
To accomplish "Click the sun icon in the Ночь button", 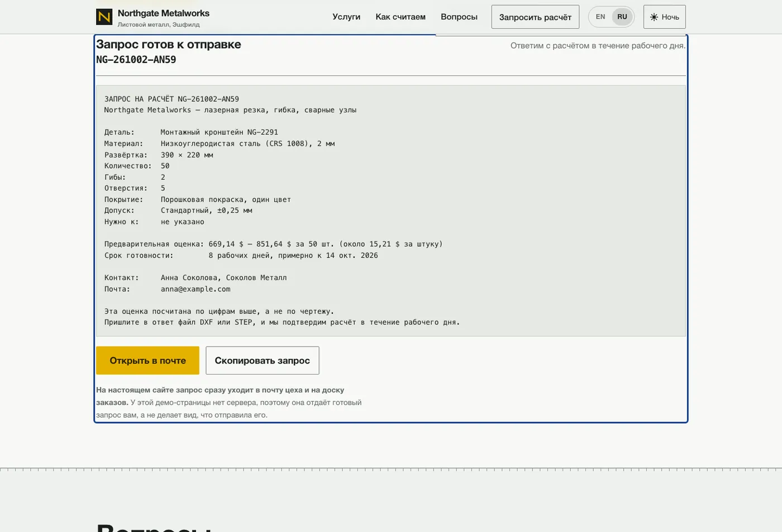I will tap(654, 17).
